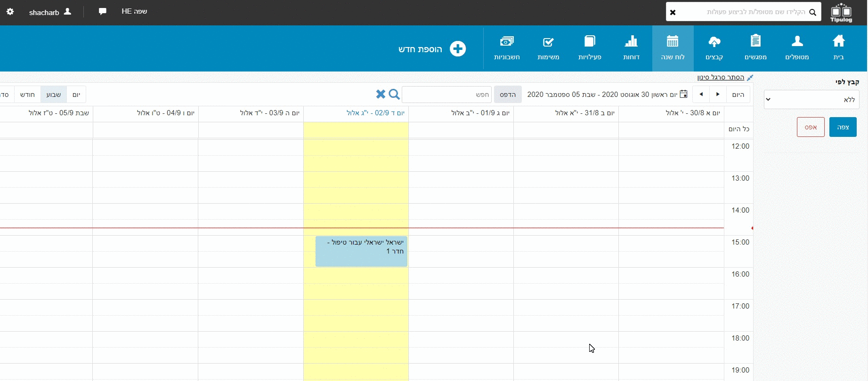Open the messages chat bubble icon
Viewport: 868px width, 381px height.
tap(102, 11)
